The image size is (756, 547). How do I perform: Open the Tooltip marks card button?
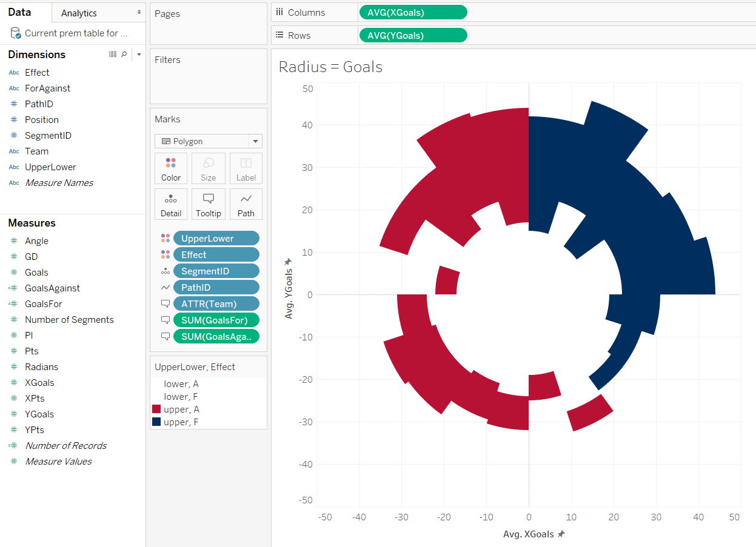click(208, 204)
